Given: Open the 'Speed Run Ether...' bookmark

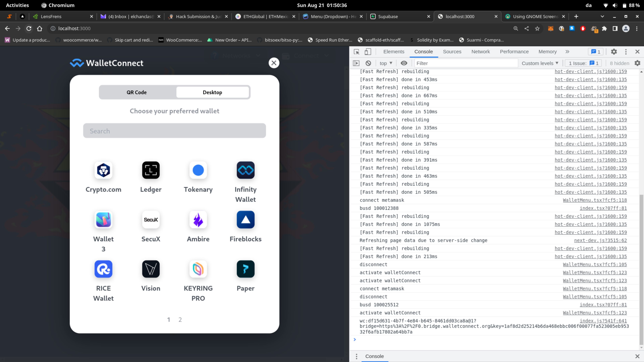Looking at the screenshot, I should pos(330,40).
